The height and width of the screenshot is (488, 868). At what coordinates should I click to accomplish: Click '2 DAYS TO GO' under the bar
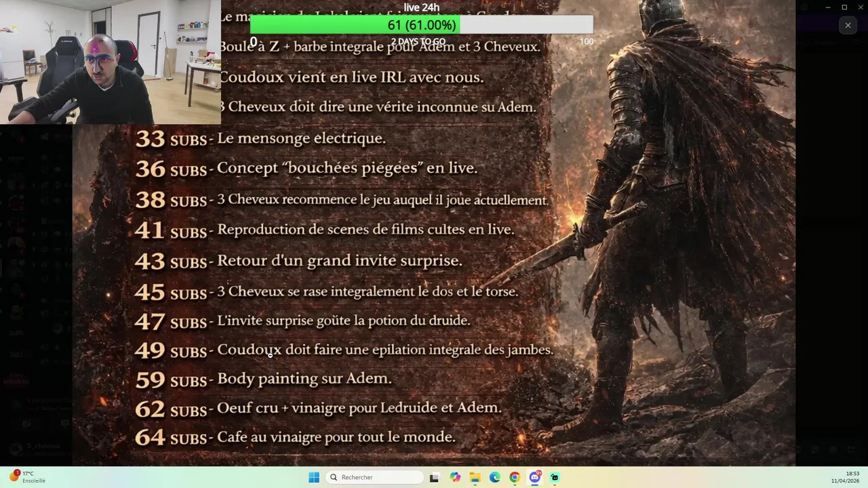[418, 41]
